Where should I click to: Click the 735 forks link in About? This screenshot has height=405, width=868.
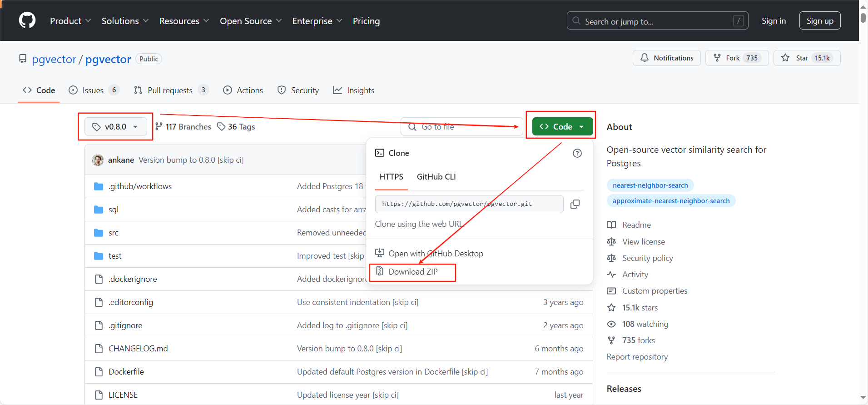coord(638,340)
